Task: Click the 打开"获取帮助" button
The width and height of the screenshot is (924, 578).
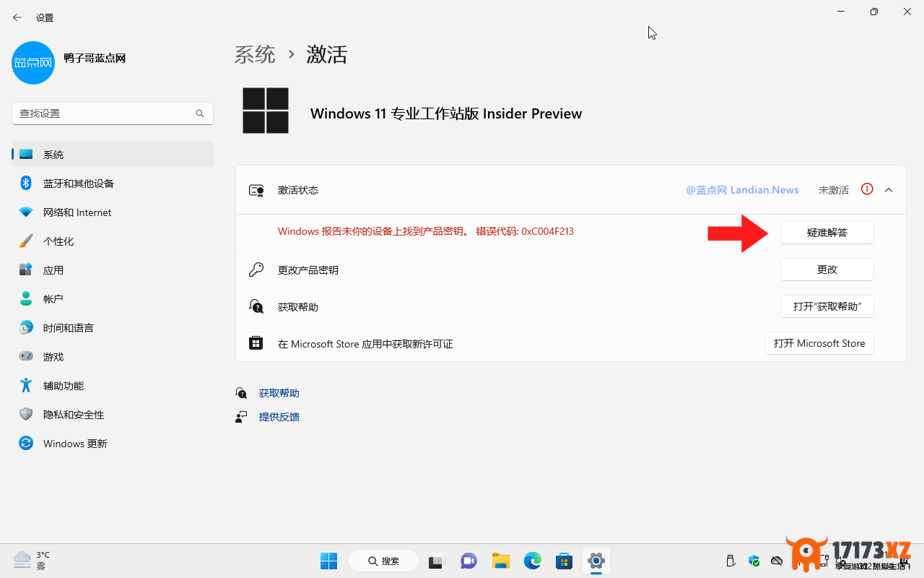Action: 827,306
